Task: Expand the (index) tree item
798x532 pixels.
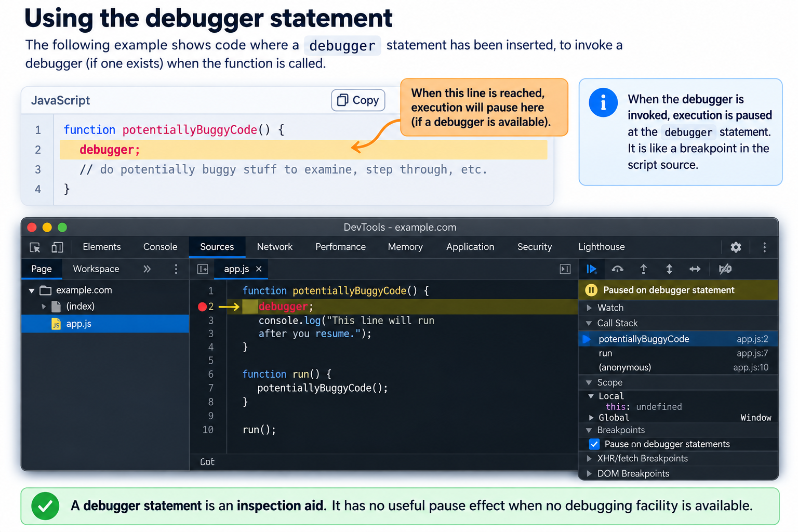Action: (x=44, y=307)
